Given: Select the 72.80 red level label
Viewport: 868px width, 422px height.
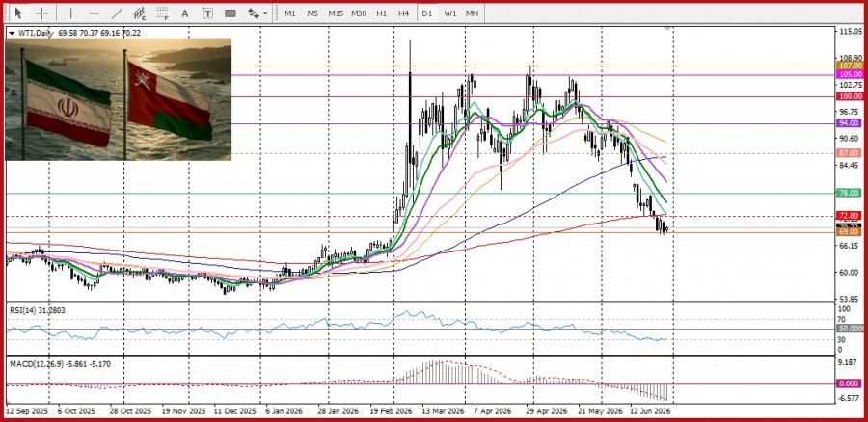Looking at the screenshot, I should 851,215.
